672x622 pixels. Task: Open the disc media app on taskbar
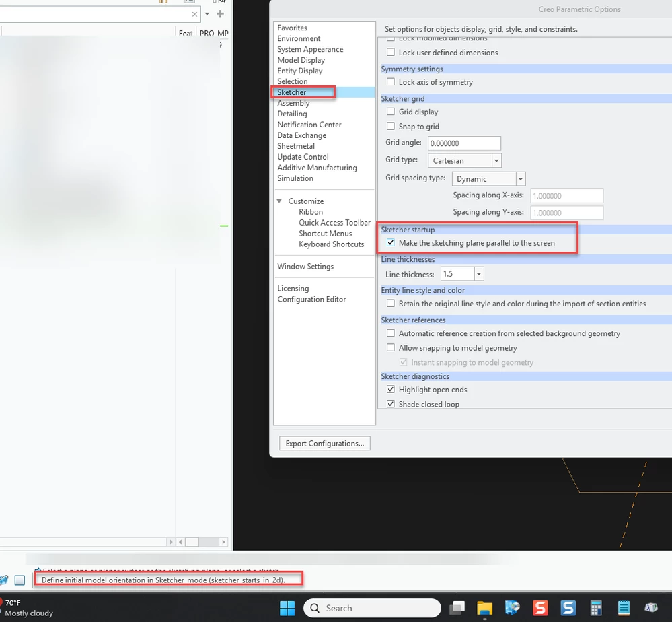tap(513, 608)
